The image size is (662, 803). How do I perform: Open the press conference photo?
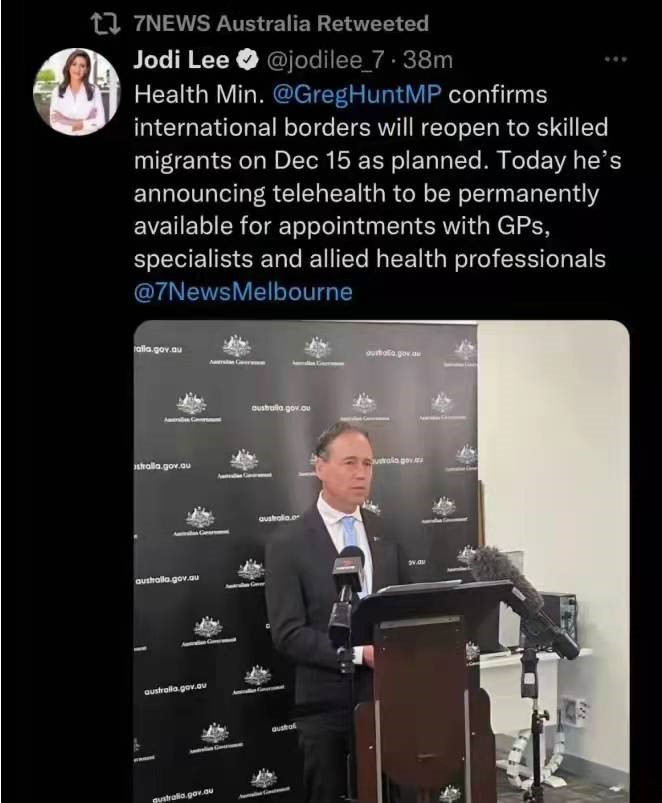[x=381, y=561]
